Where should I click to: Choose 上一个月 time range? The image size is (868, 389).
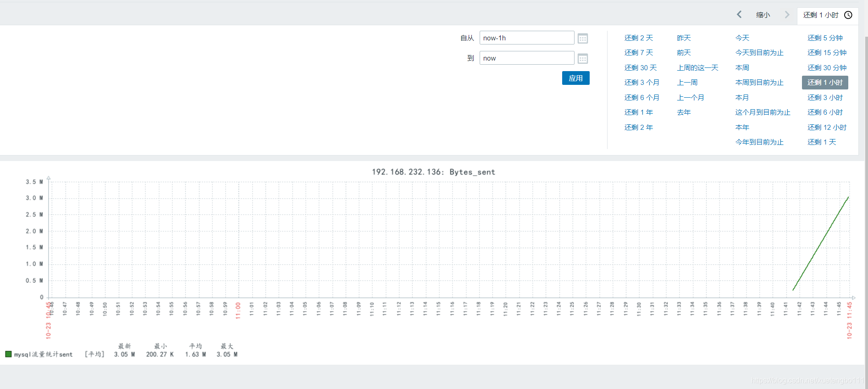coord(691,98)
